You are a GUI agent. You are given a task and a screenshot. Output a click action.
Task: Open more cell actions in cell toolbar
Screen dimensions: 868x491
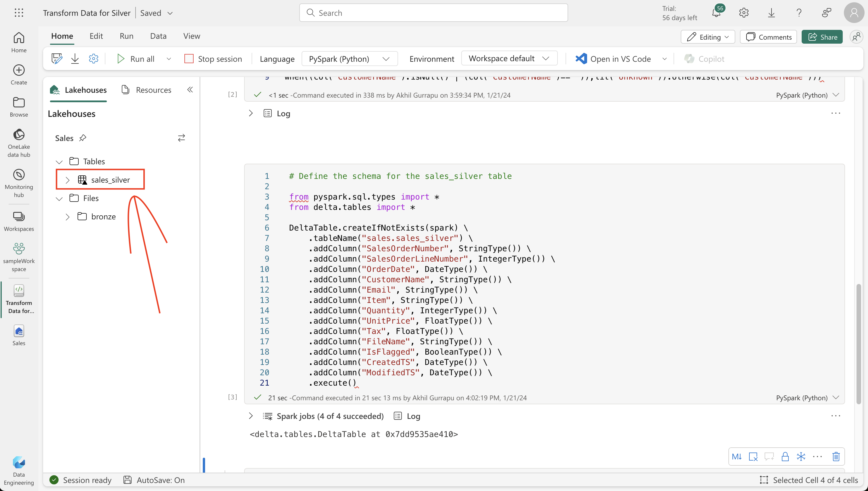click(x=818, y=457)
